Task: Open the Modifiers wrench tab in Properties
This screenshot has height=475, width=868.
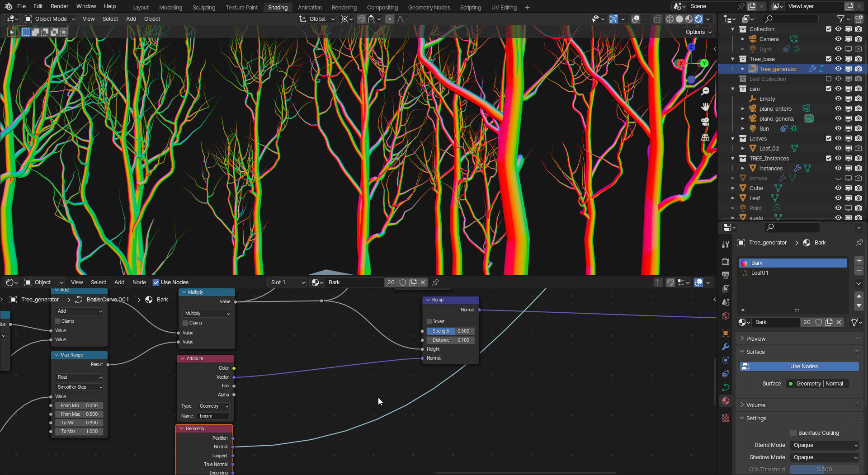Action: pos(726,347)
